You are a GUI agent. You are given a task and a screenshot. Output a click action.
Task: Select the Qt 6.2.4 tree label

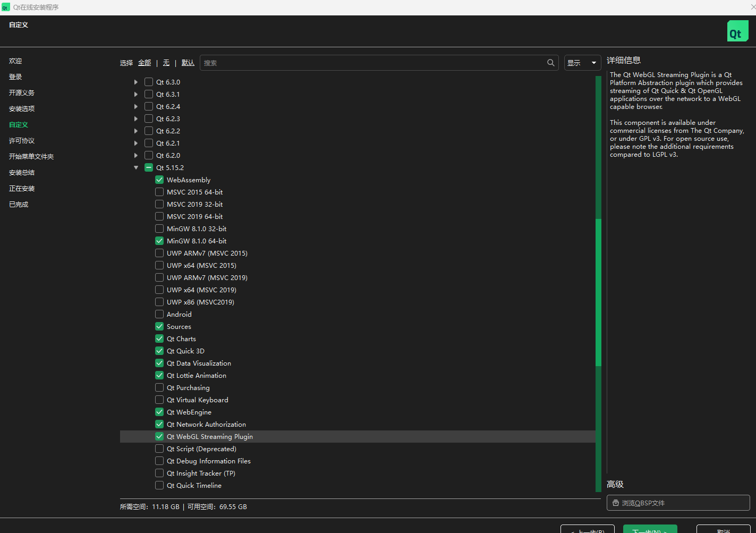tap(168, 106)
